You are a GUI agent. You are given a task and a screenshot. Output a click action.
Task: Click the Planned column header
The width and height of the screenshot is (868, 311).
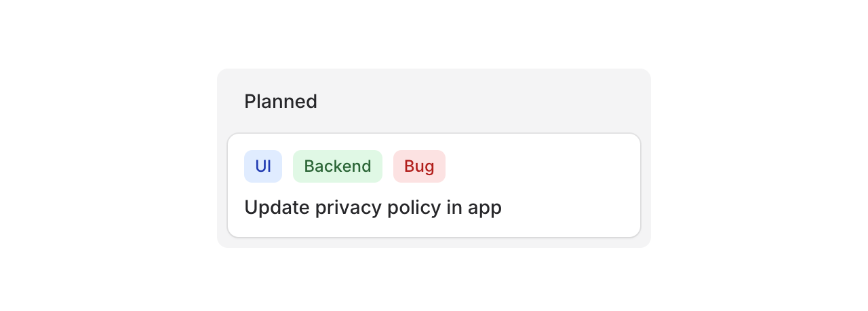tap(281, 101)
